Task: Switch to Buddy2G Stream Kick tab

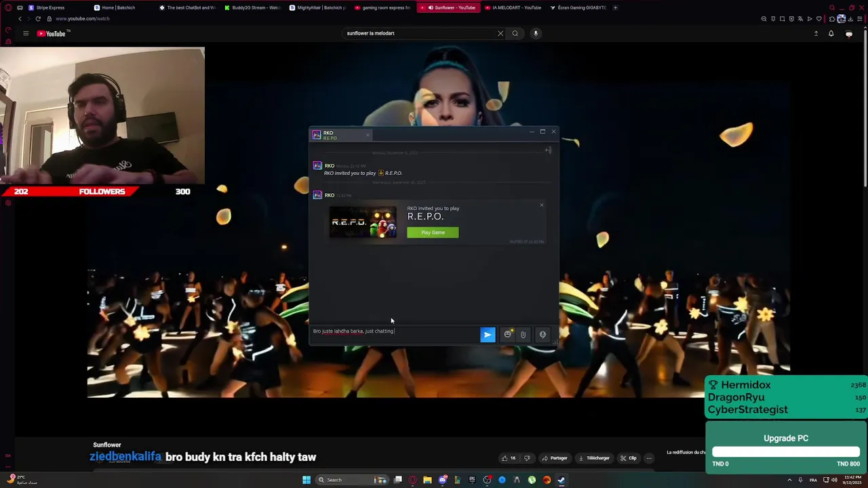Action: click(252, 7)
